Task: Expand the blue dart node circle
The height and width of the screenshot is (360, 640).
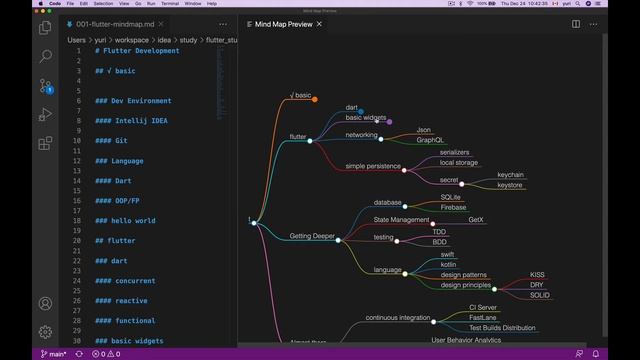Action: [x=361, y=111]
